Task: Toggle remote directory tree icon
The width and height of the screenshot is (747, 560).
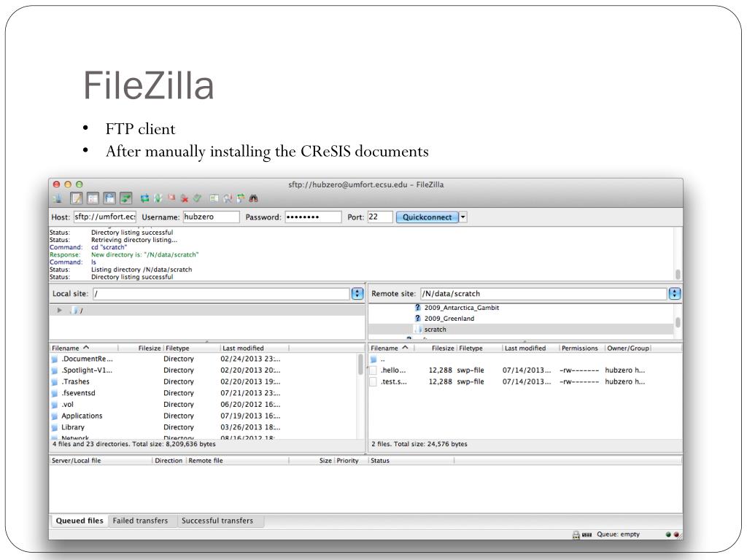Action: point(109,198)
